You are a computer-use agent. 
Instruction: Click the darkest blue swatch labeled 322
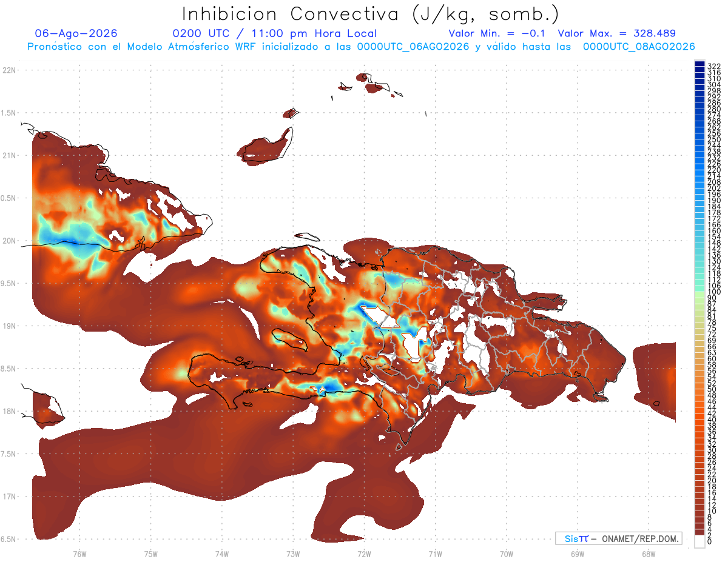[x=699, y=64]
